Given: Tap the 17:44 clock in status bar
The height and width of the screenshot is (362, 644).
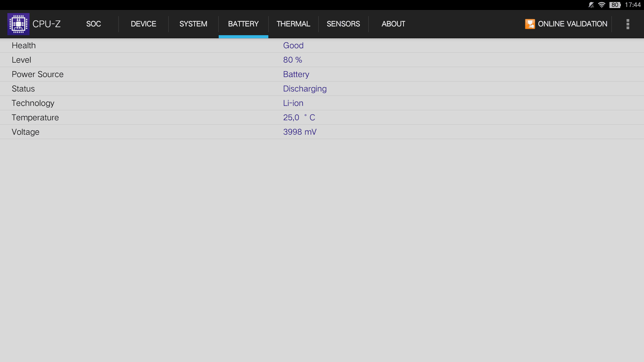Looking at the screenshot, I should (633, 5).
